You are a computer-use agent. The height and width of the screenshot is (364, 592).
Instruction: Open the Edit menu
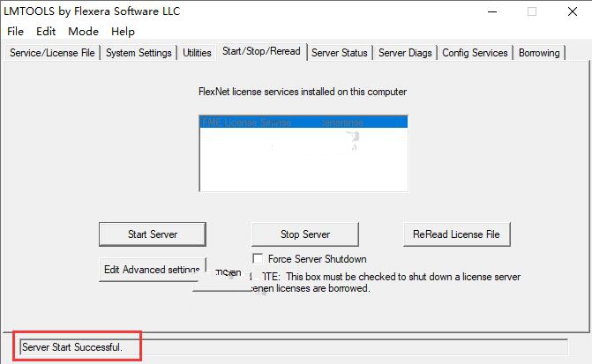46,32
